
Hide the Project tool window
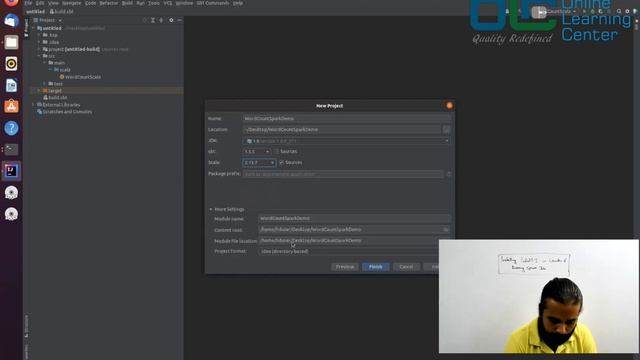180,20
